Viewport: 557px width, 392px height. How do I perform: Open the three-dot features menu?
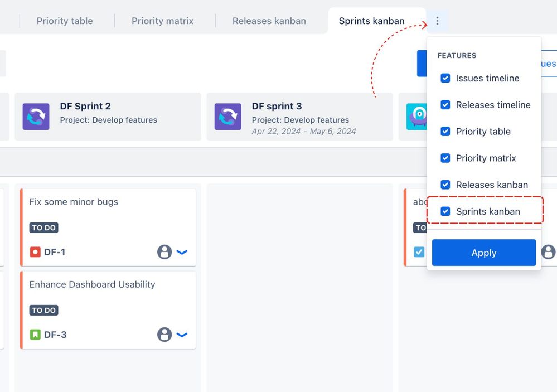[437, 21]
